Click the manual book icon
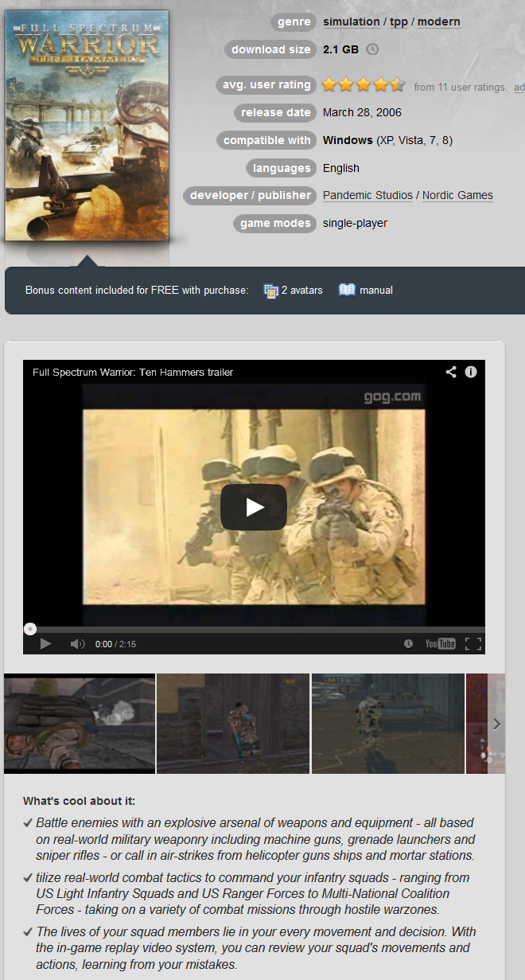Screen dimensions: 525x980 [x=347, y=290]
